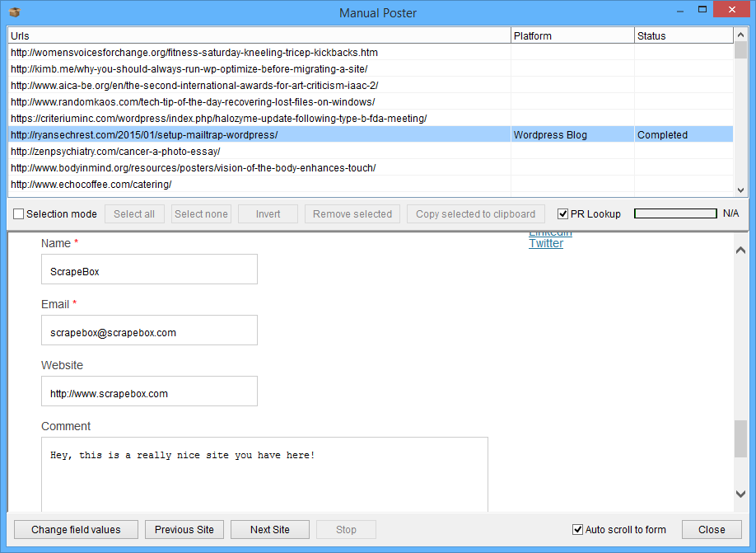Disable Auto scroll to form option
Screen dimensions: 756x553
[x=577, y=530]
